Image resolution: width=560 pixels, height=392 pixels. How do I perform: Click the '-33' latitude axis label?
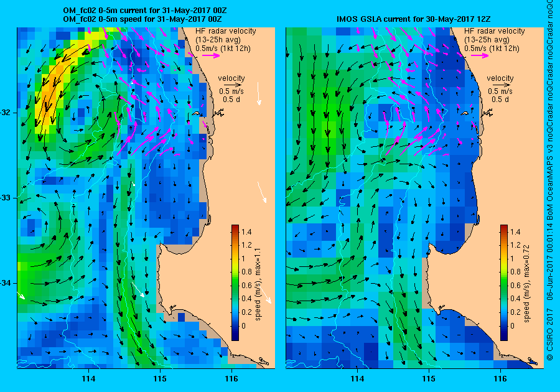pyautogui.click(x=6, y=198)
